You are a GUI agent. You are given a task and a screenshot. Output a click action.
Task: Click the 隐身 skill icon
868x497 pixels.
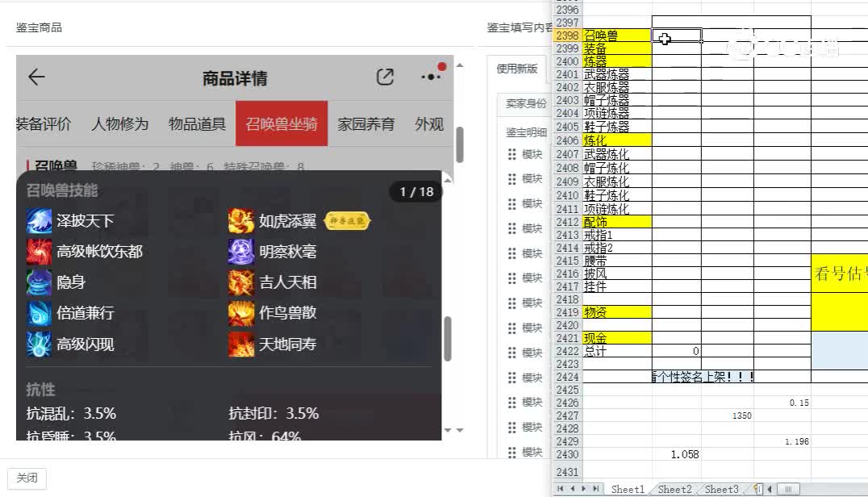(39, 282)
